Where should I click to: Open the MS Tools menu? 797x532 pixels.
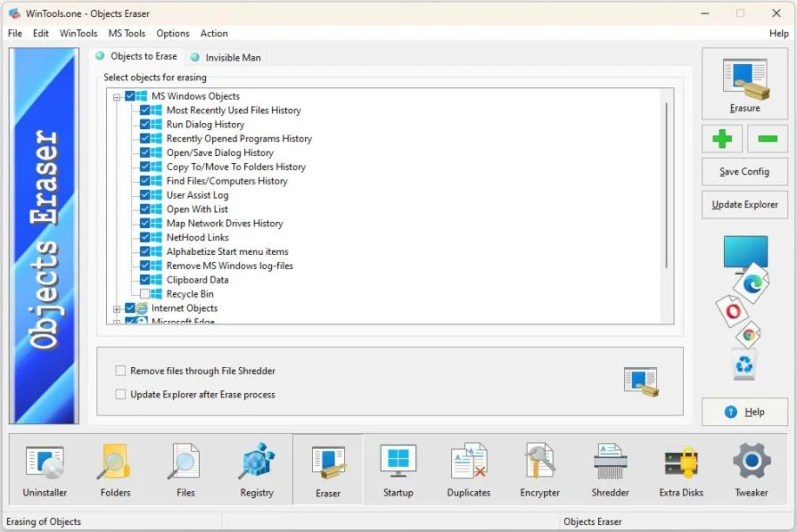click(x=127, y=33)
